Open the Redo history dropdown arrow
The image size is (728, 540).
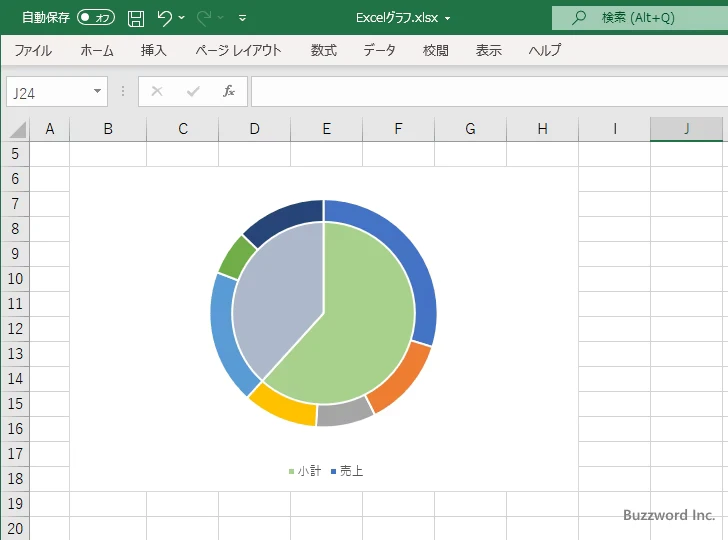[x=221, y=18]
